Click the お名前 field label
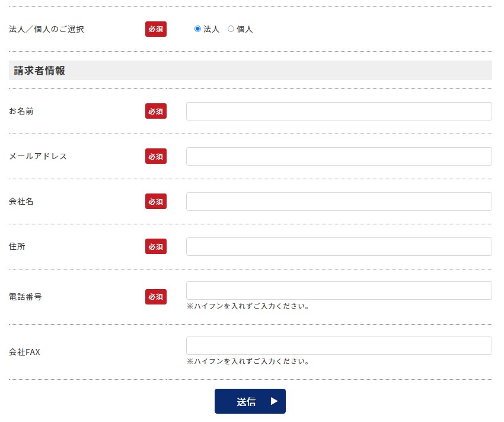This screenshot has width=504, height=422. [21, 110]
